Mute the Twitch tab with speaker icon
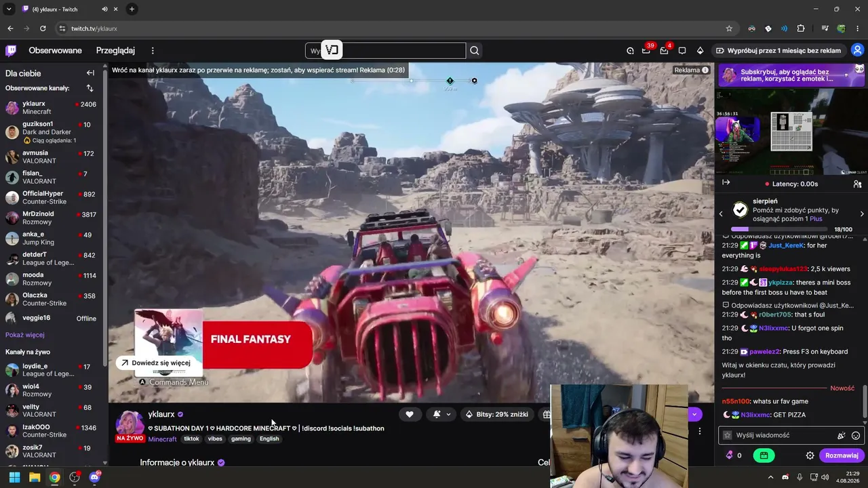The image size is (868, 488). (x=104, y=9)
